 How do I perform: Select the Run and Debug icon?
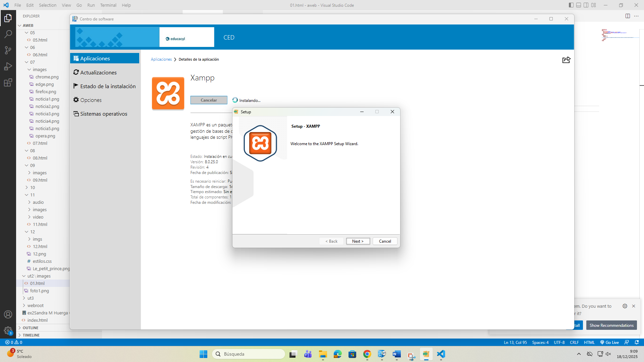[x=8, y=66]
